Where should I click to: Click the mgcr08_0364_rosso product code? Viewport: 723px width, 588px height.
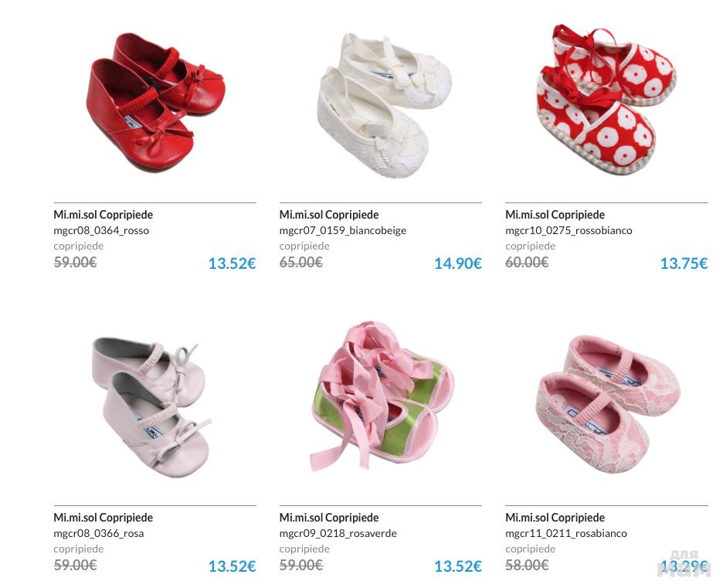pos(101,230)
